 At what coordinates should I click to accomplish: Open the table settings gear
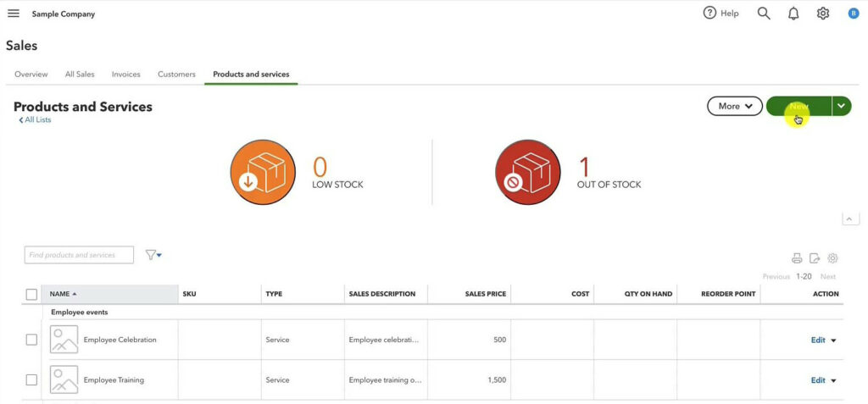[832, 257]
